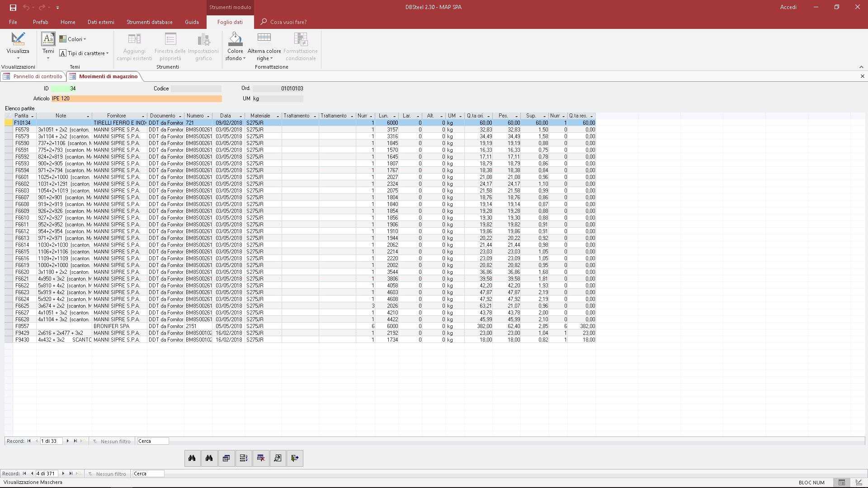
Task: Open the Strumenti database ribbon tab
Action: 150,22
